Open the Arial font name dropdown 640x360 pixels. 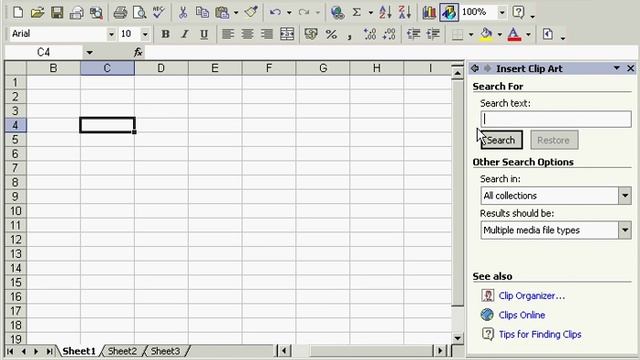coord(111,34)
